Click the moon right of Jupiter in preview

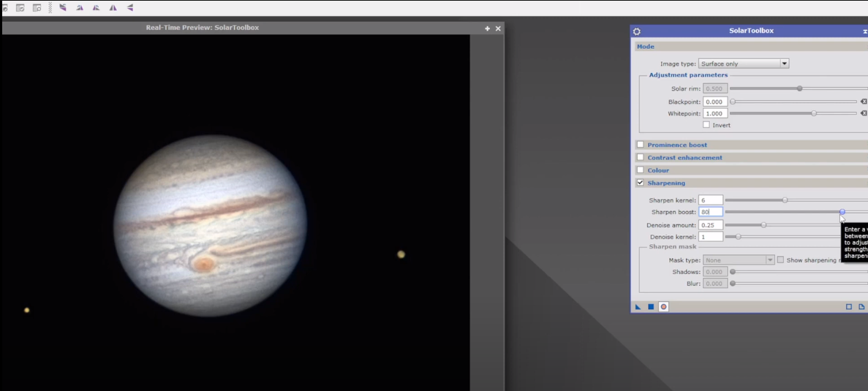[x=401, y=254]
